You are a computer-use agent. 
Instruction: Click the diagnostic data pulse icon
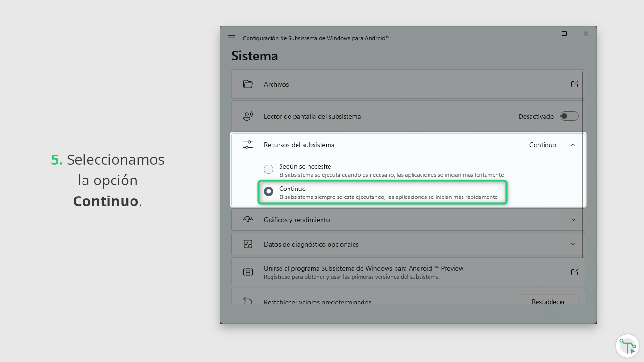tap(248, 244)
